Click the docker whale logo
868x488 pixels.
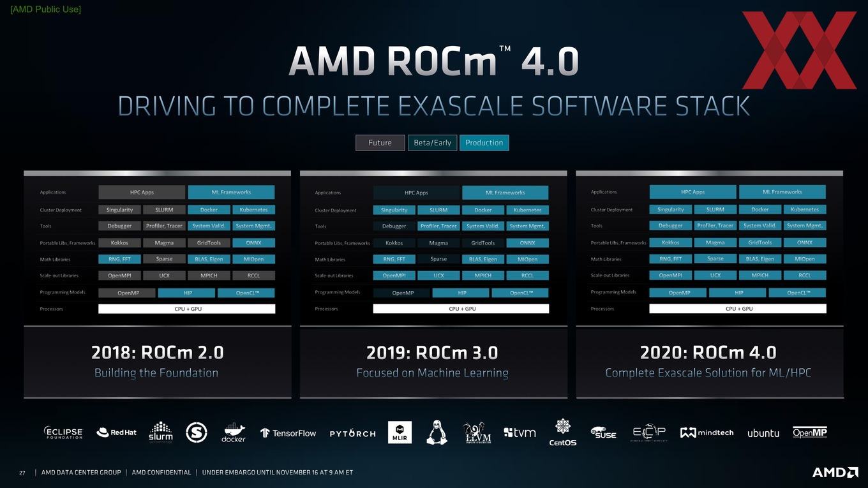234,433
